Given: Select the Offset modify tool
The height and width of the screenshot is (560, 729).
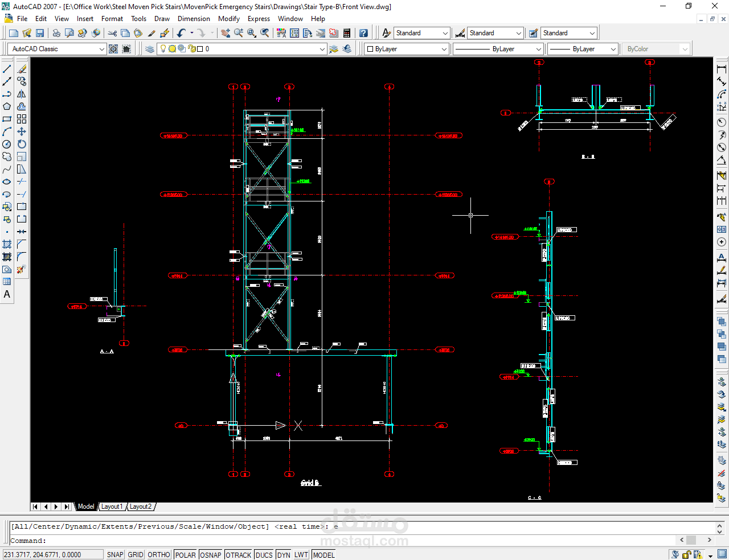Looking at the screenshot, I should [x=22, y=106].
